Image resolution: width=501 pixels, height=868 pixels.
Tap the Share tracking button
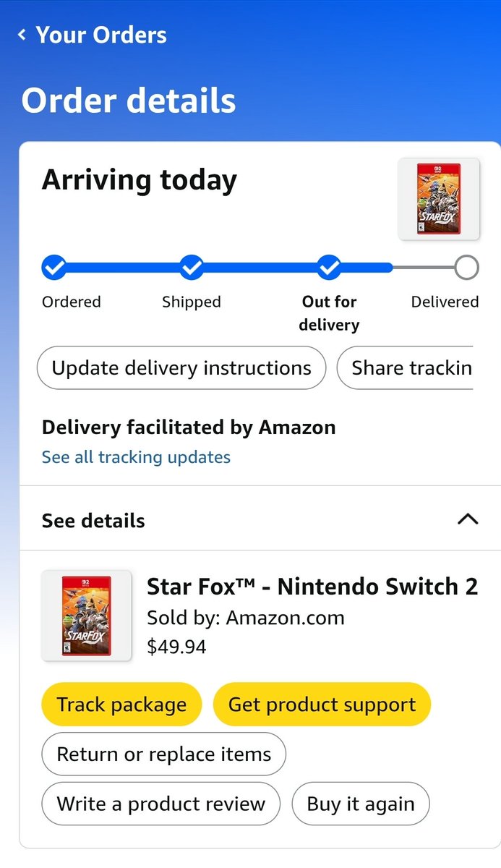[x=405, y=367]
